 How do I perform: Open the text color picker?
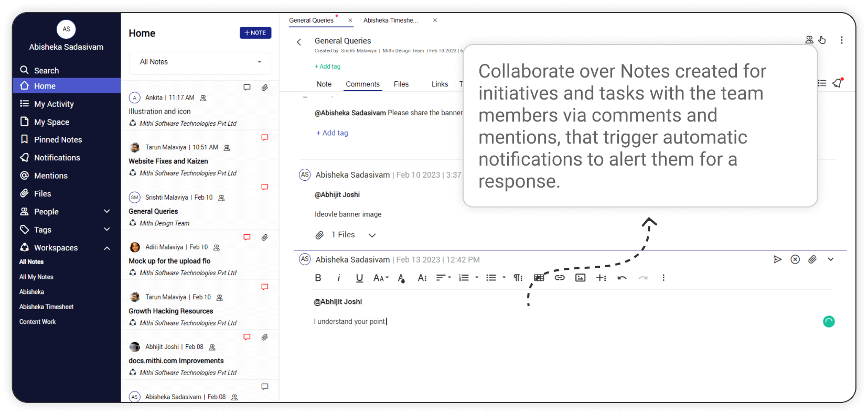tap(401, 278)
